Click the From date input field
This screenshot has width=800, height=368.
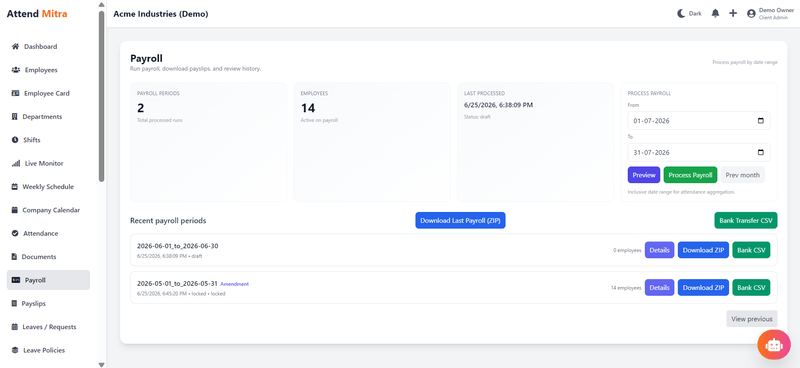(698, 121)
